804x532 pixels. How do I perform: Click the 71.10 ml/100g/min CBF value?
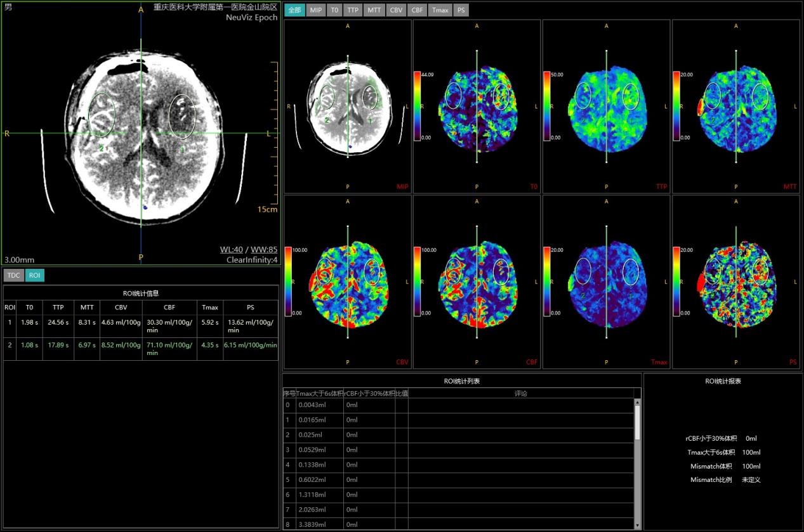(x=169, y=349)
